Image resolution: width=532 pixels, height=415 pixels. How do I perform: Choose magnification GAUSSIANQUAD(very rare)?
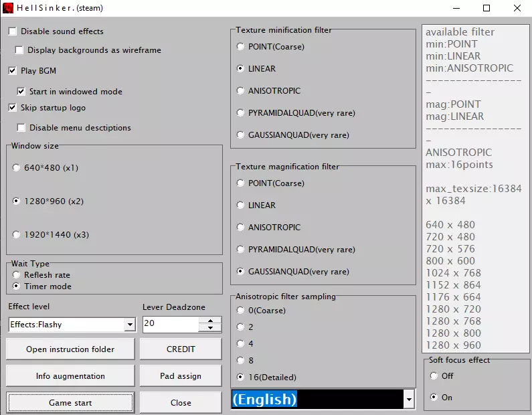point(240,272)
